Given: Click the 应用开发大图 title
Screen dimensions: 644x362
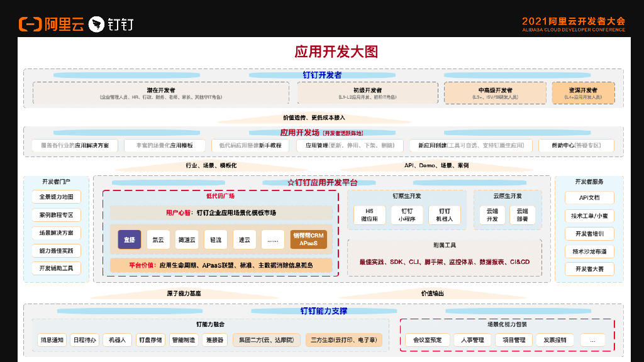Looking at the screenshot, I should pos(336,52).
